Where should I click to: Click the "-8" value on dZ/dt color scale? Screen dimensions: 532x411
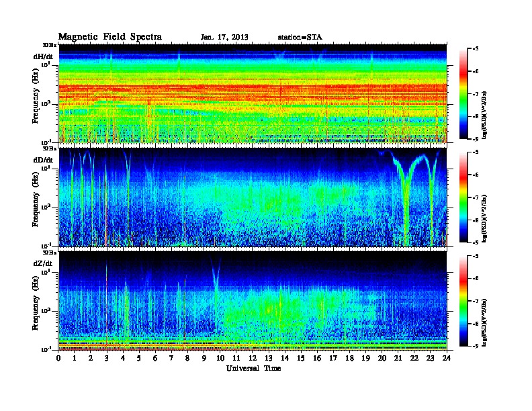[476, 324]
